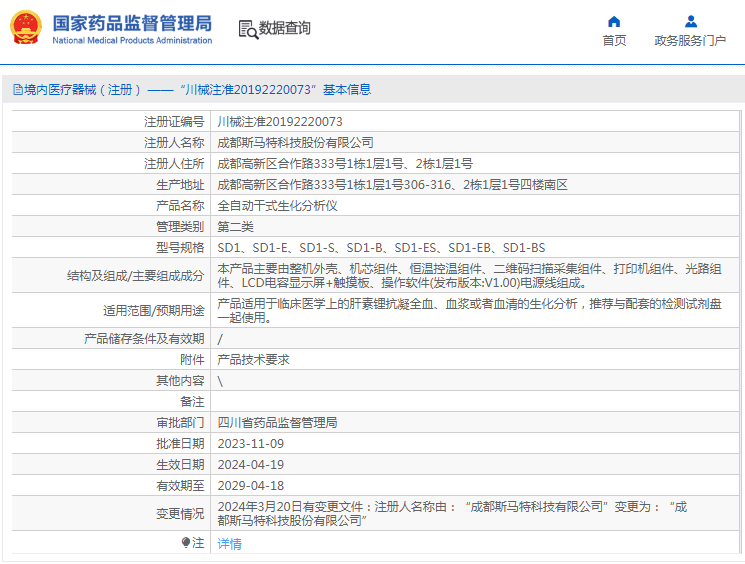This screenshot has width=745, height=564.
Task: Click the 注册证编号 field label
Action: 174,122
